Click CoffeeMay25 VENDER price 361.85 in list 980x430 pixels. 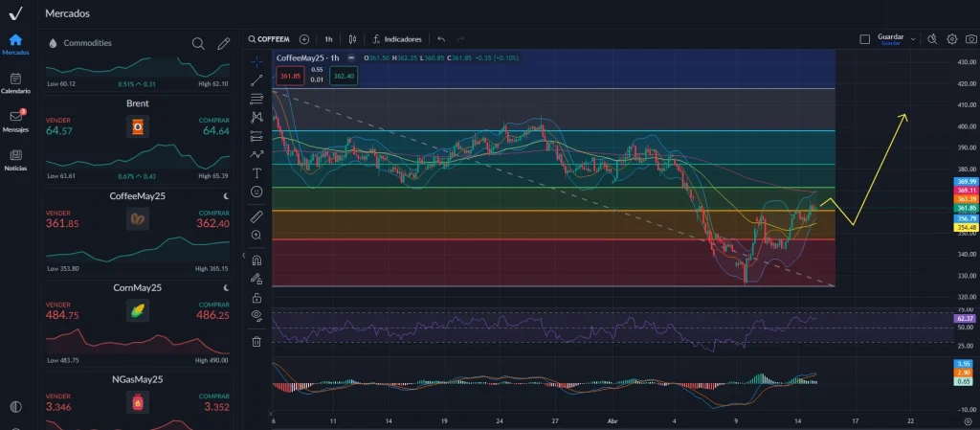coord(62,223)
